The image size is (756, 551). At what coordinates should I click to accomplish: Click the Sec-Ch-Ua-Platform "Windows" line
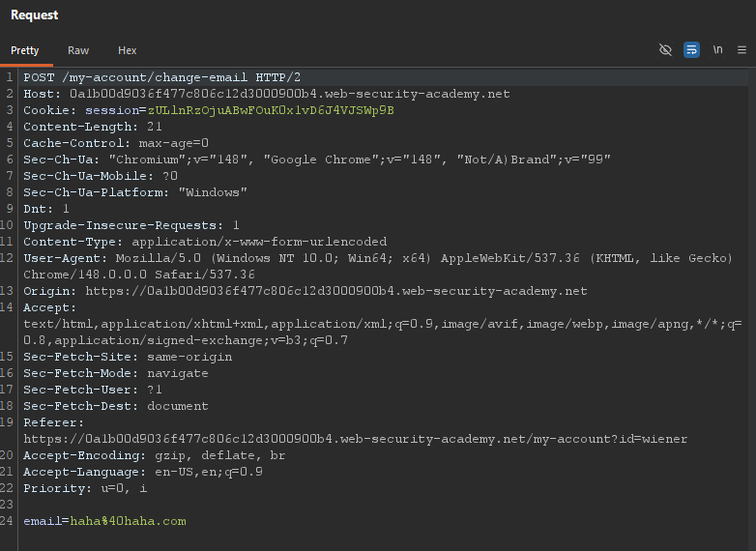click(135, 192)
